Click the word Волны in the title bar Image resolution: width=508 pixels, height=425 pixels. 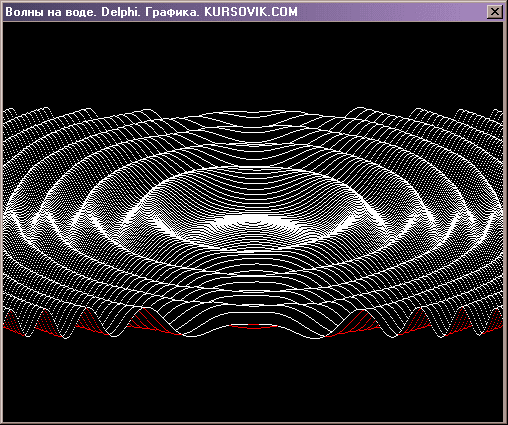coord(24,12)
